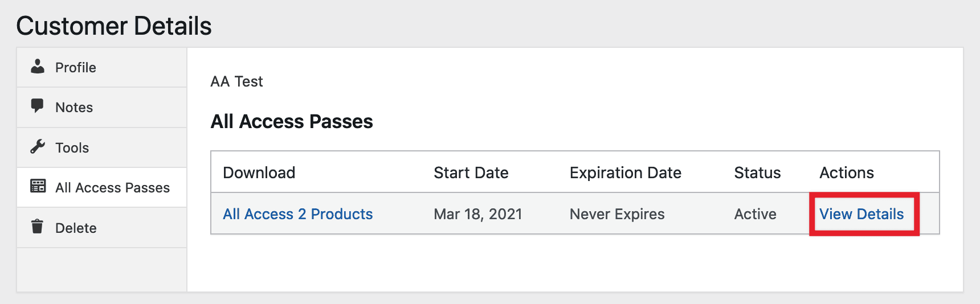Click the Notes speech bubble icon
This screenshot has width=980, height=304.
(x=38, y=106)
